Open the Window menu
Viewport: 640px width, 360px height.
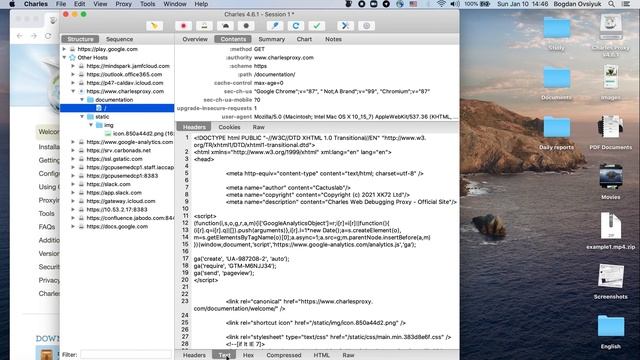175,4
